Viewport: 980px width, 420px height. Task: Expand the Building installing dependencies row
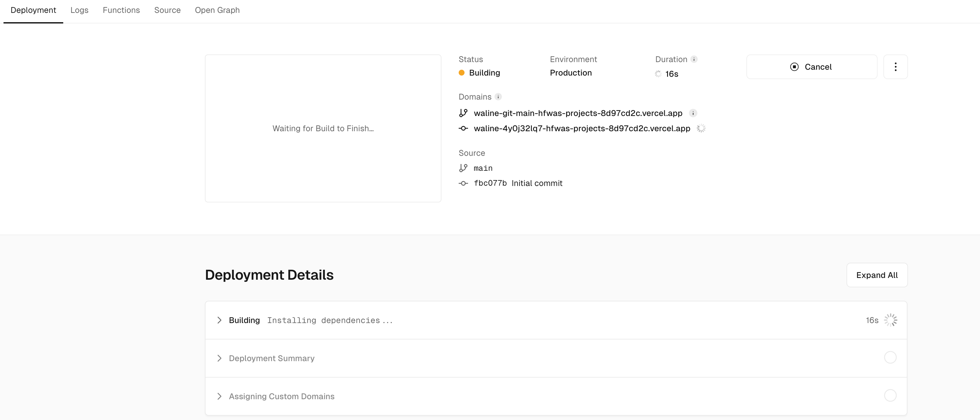(x=220, y=320)
